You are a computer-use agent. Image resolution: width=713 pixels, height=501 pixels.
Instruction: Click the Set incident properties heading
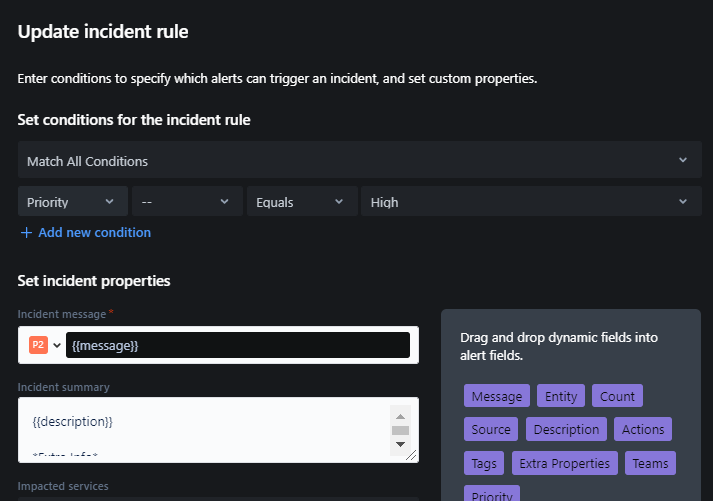(94, 281)
